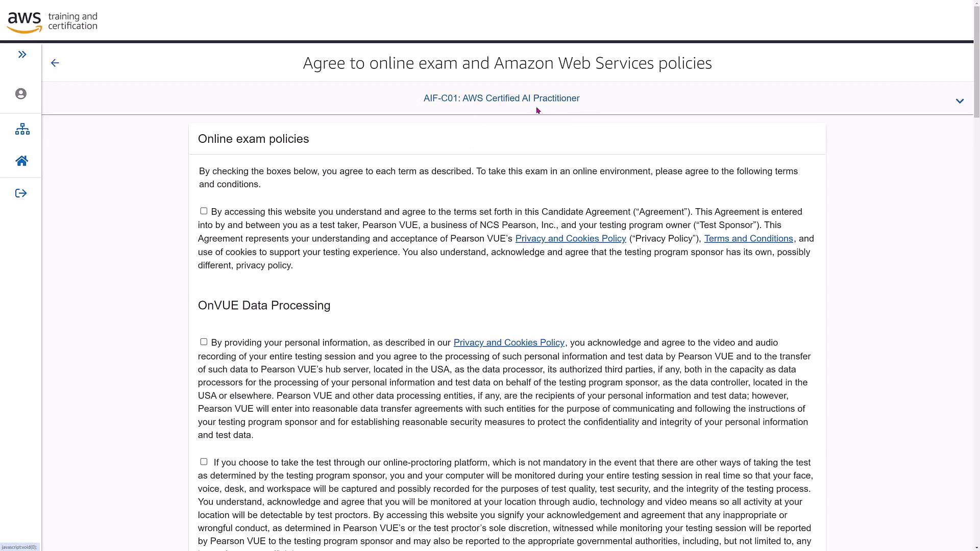Viewport: 980px width, 551px height.
Task: Click the Online exam policies heading
Action: click(253, 139)
